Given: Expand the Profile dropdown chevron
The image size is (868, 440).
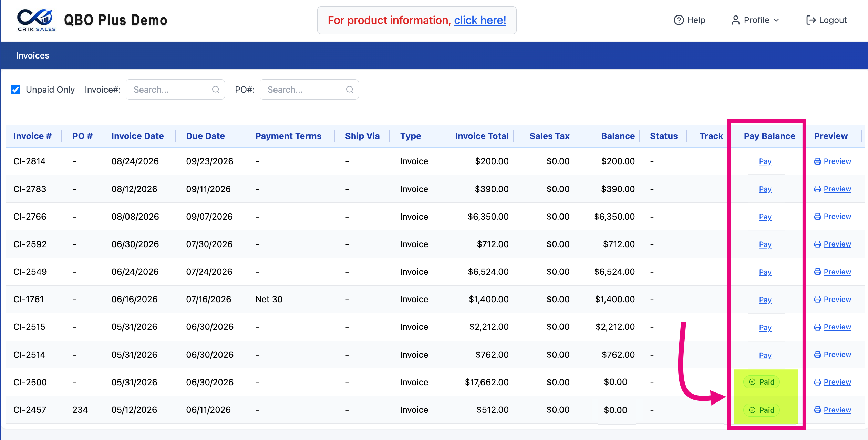Looking at the screenshot, I should pos(776,20).
